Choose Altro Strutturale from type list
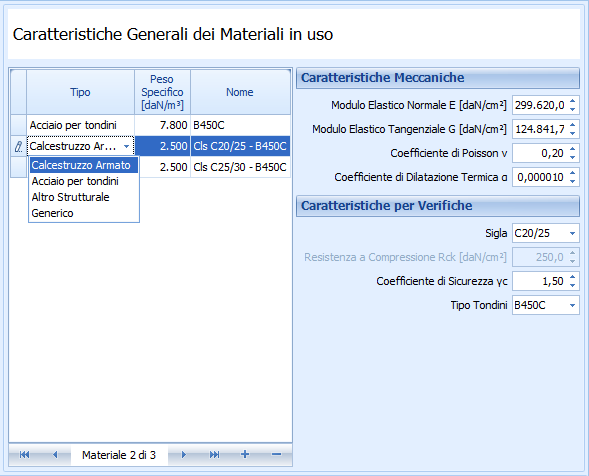Screen dimensions: 589x476 [70, 197]
